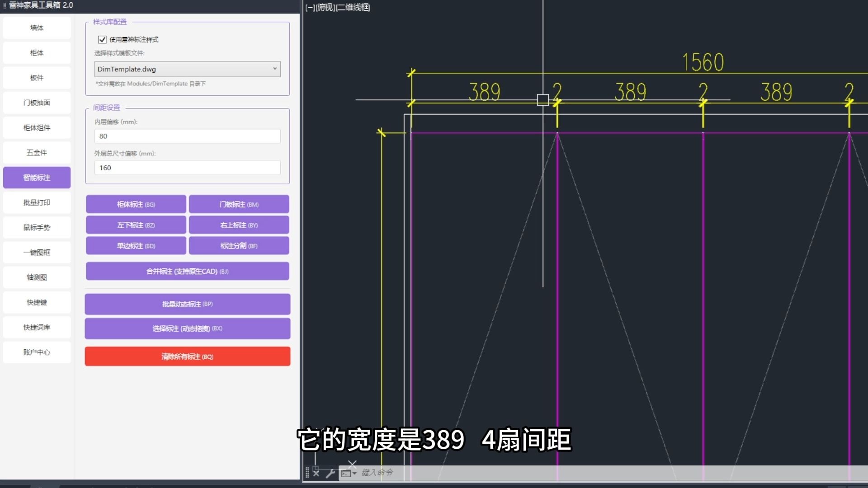This screenshot has width=868, height=488.
Task: Close the command line with the X icon
Action: (316, 473)
